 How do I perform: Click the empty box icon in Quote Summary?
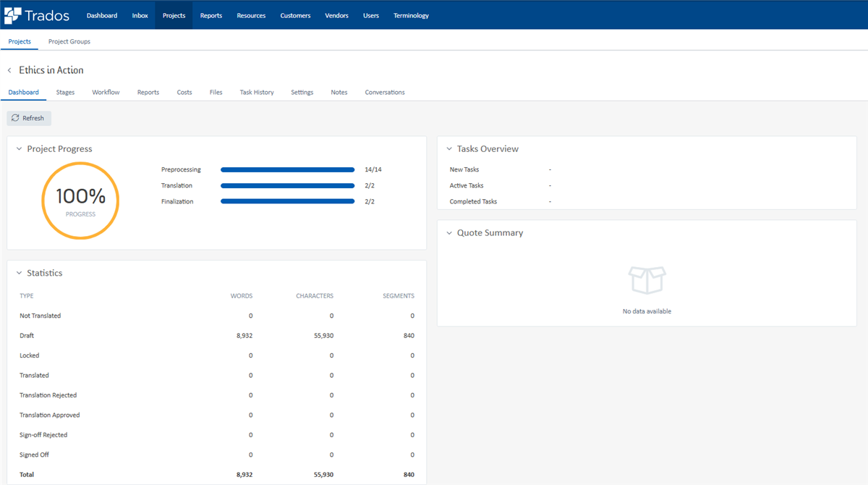[647, 279]
